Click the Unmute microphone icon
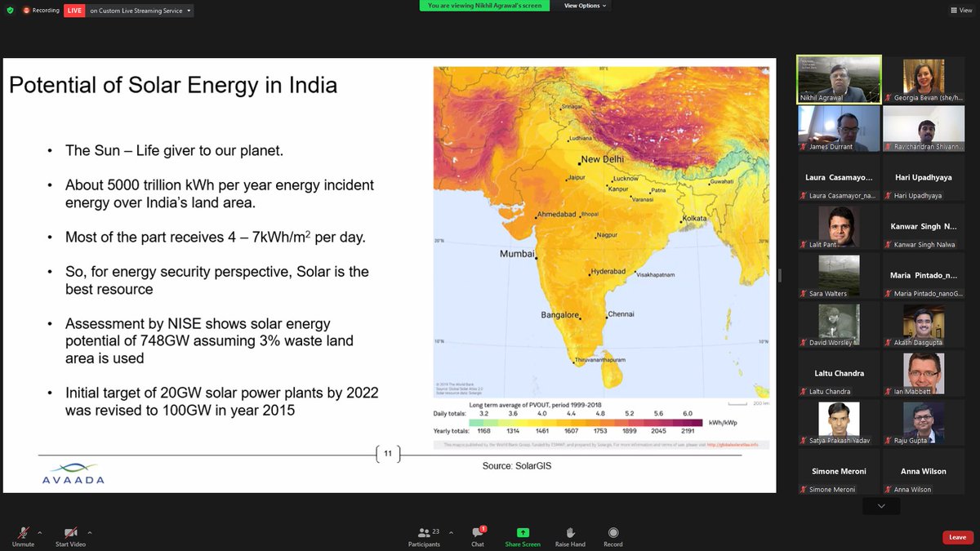Screen dimensions: 980x551 tap(22, 532)
